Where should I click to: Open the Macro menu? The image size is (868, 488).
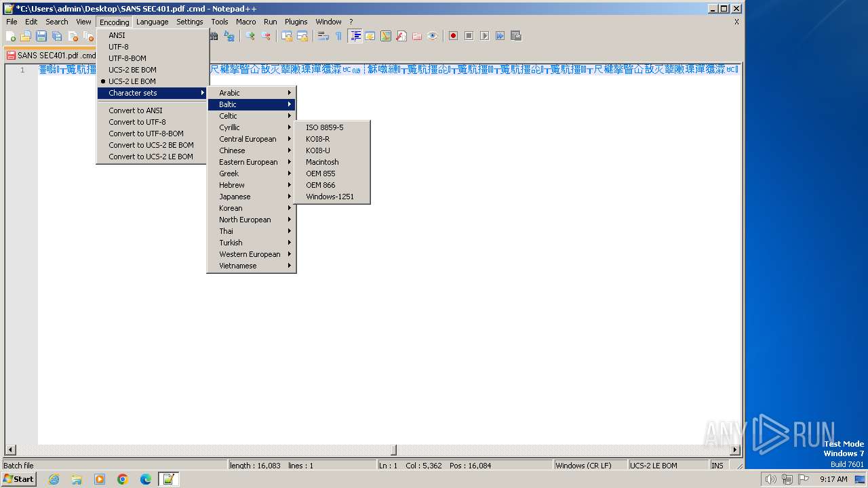click(245, 22)
